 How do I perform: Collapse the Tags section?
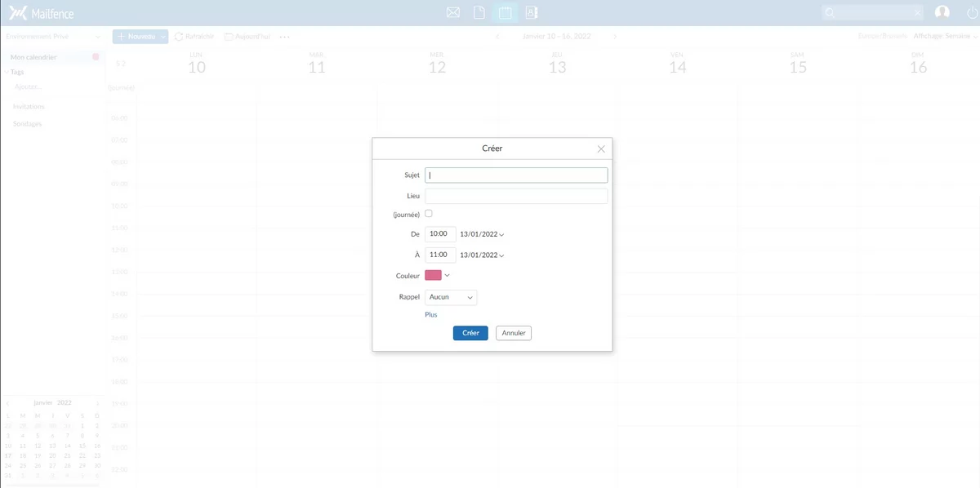coord(7,72)
